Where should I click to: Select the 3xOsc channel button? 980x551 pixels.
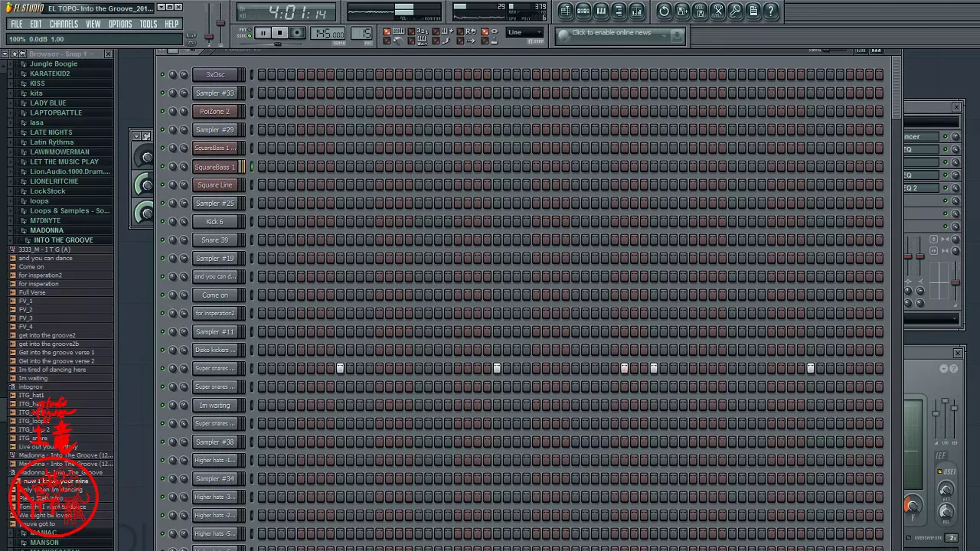pos(215,74)
